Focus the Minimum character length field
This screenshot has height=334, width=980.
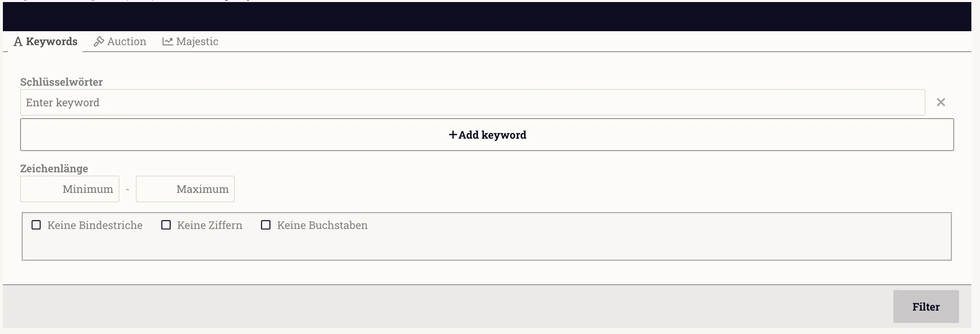pyautogui.click(x=70, y=189)
